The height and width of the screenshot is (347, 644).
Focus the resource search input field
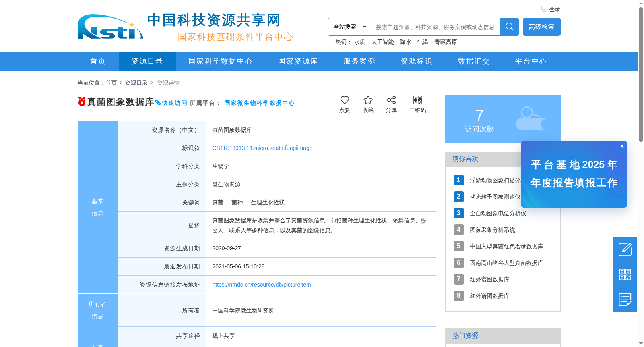(434, 27)
